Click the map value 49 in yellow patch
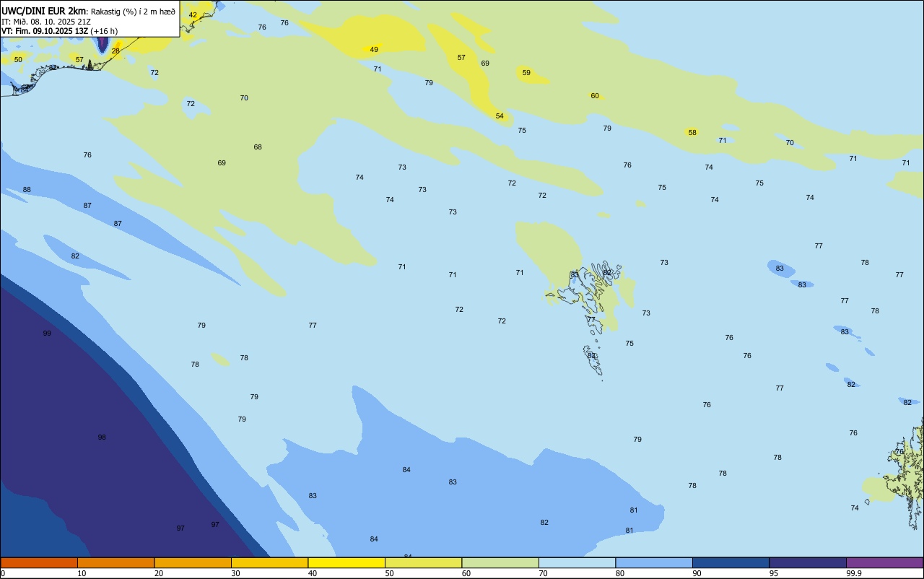Image resolution: width=924 pixels, height=579 pixels. point(374,50)
